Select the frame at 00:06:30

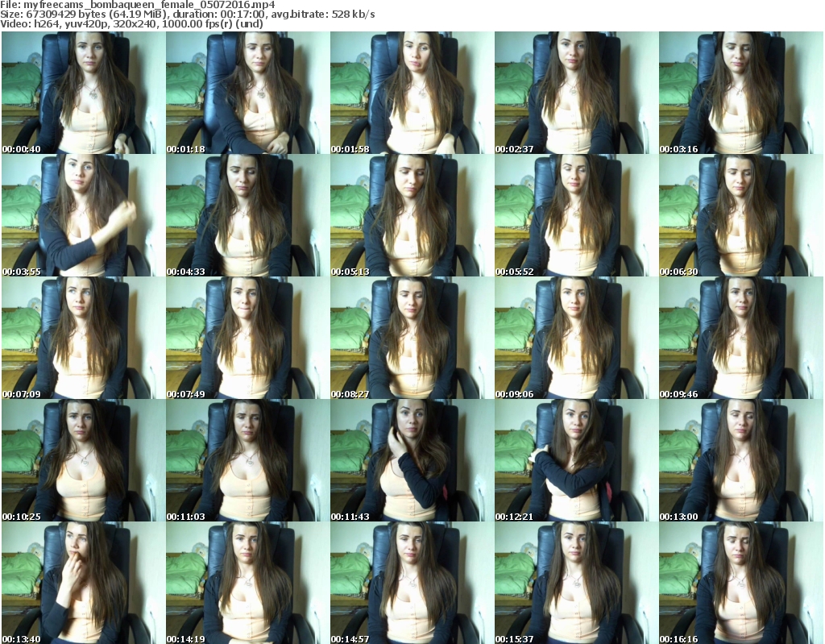[x=741, y=215]
